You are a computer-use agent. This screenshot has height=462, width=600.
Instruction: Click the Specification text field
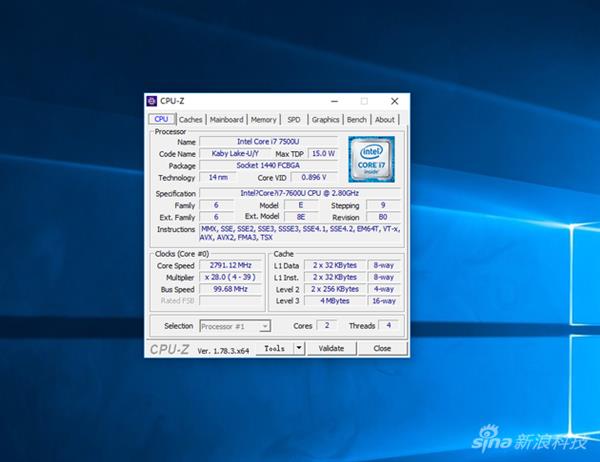click(300, 193)
